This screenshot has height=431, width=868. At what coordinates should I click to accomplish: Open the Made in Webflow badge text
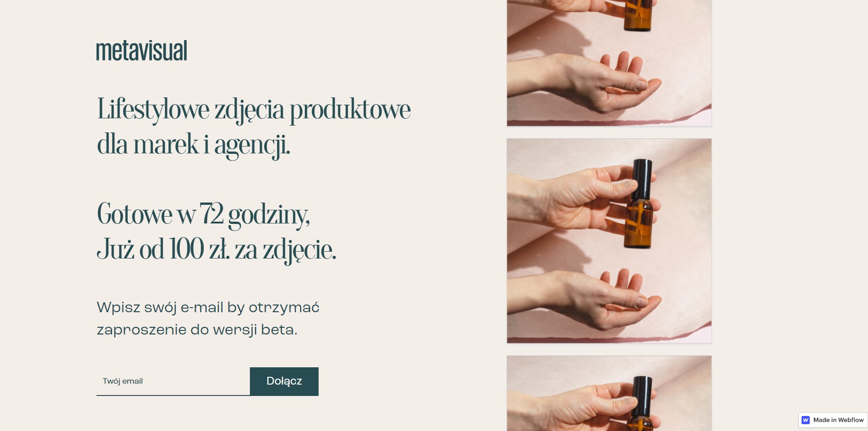tap(838, 420)
